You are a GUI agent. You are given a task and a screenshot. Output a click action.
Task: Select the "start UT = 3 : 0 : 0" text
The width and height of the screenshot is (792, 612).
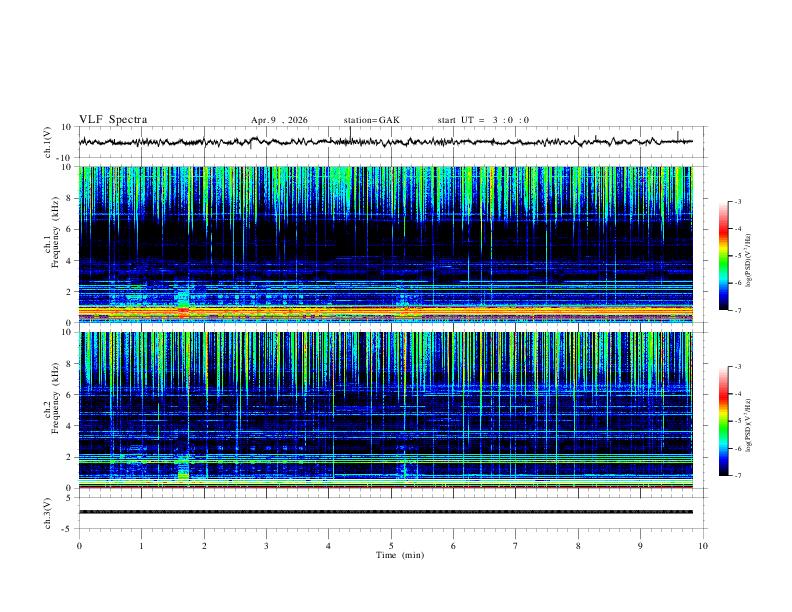(x=483, y=120)
